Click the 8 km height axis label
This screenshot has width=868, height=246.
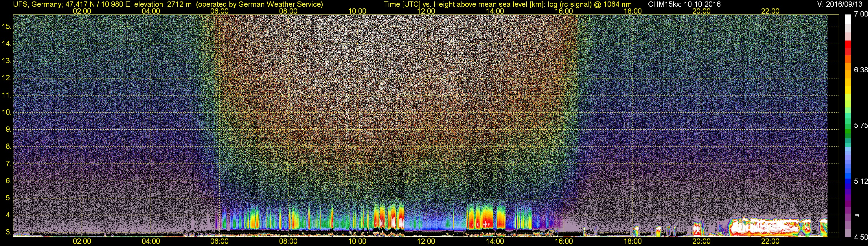click(8, 146)
